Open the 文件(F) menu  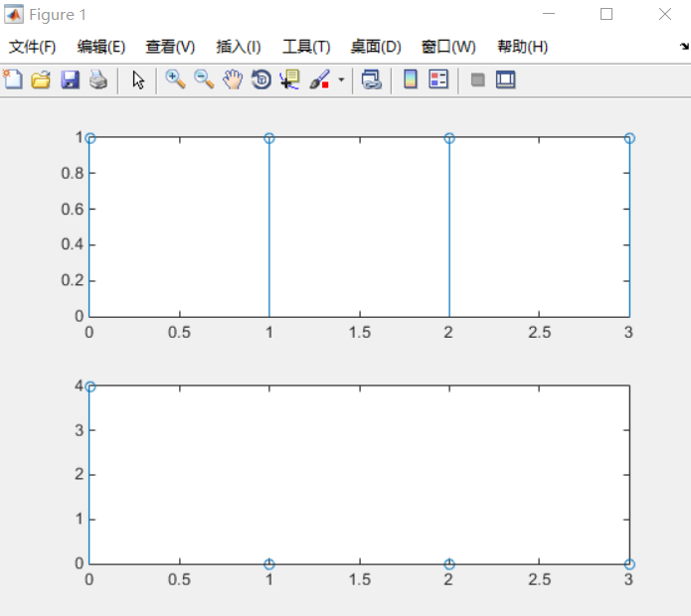point(32,47)
